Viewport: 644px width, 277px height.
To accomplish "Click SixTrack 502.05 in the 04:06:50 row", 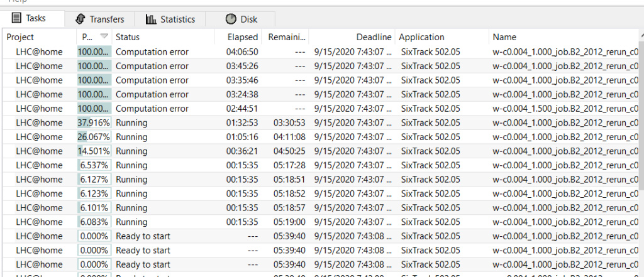I will pos(430,52).
